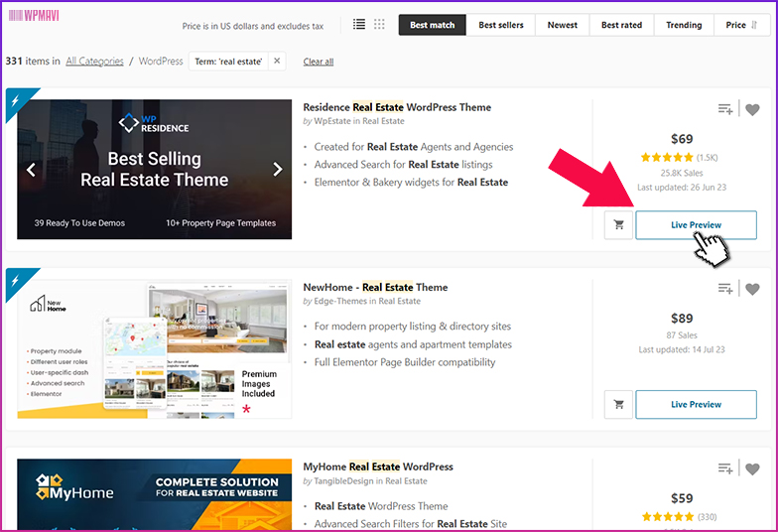Open the MyHome theme thumbnail

pos(155,494)
